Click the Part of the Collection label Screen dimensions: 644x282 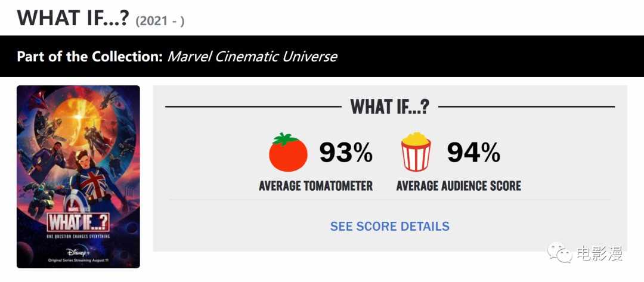point(90,56)
